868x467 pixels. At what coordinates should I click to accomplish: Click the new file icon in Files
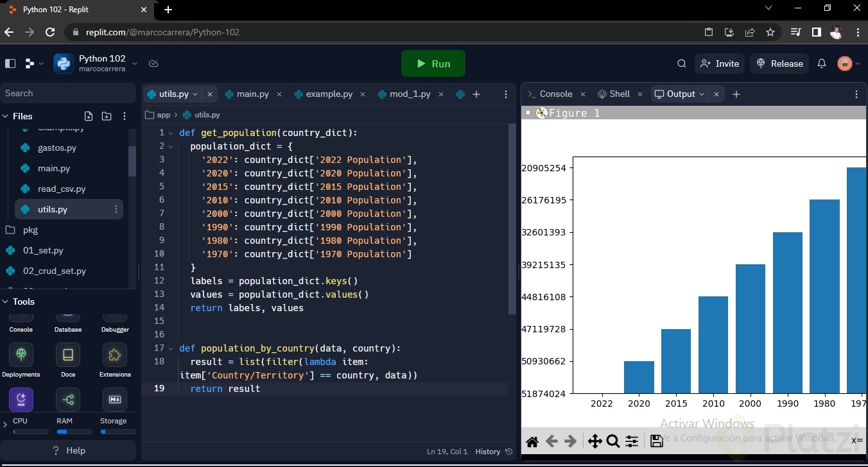89,116
